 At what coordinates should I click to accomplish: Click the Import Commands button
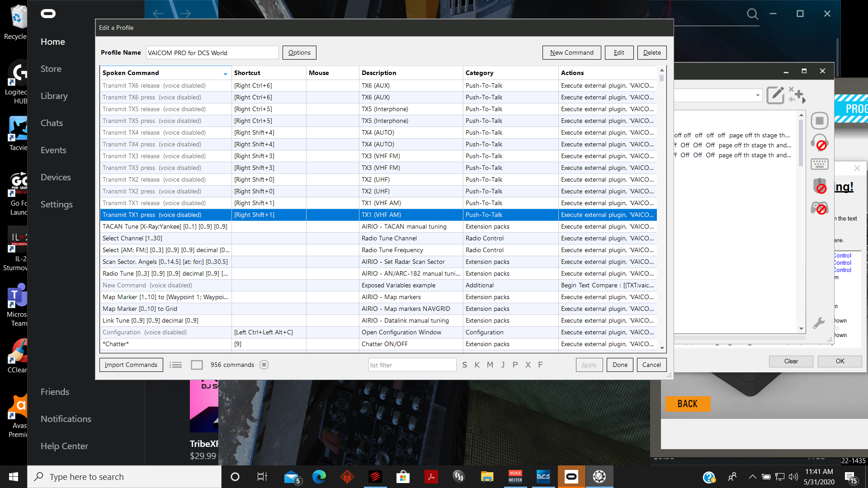[131, 365]
